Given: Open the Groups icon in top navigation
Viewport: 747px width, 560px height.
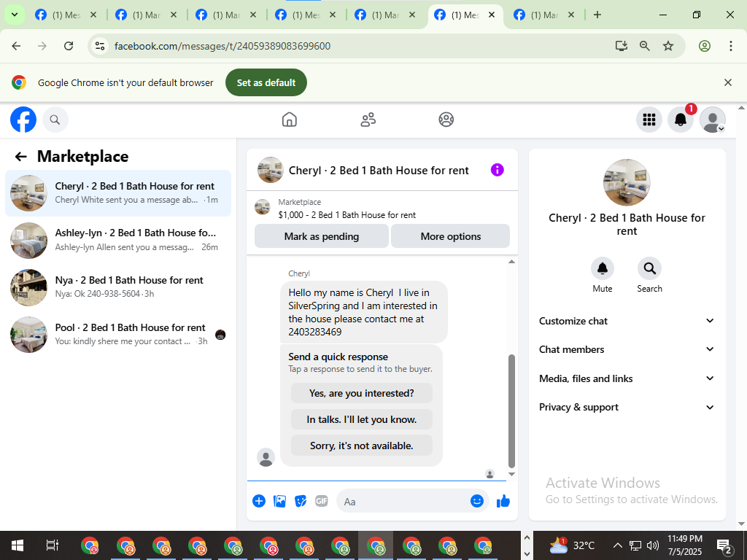Looking at the screenshot, I should coord(446,120).
